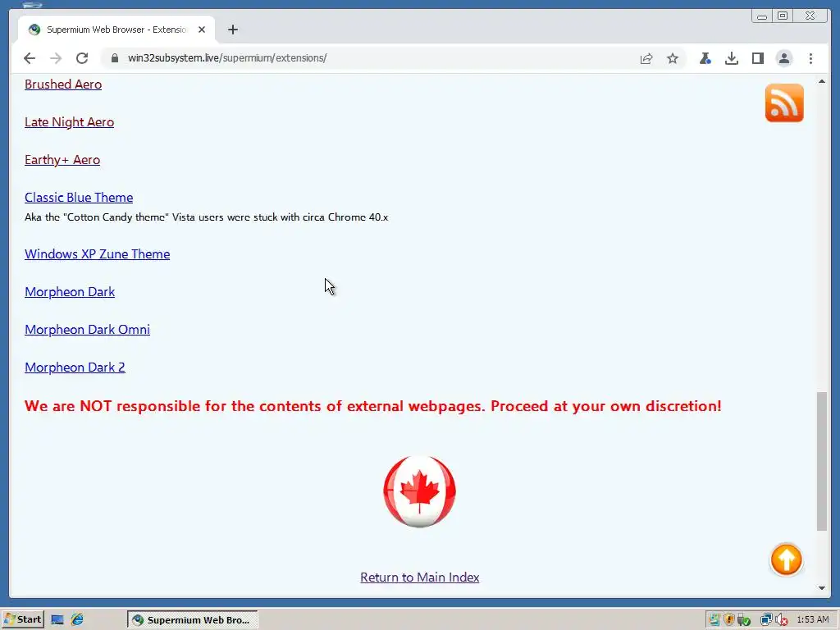Viewport: 840px width, 630px height.
Task: Share this page icon in address bar
Action: point(646,58)
